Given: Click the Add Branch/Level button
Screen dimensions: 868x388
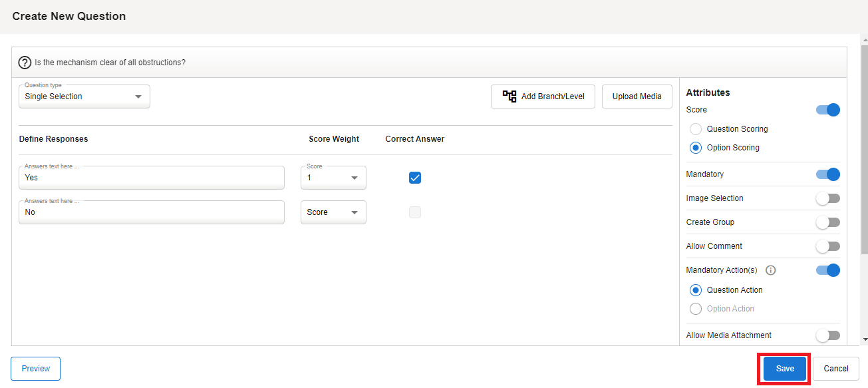Looking at the screenshot, I should point(543,97).
